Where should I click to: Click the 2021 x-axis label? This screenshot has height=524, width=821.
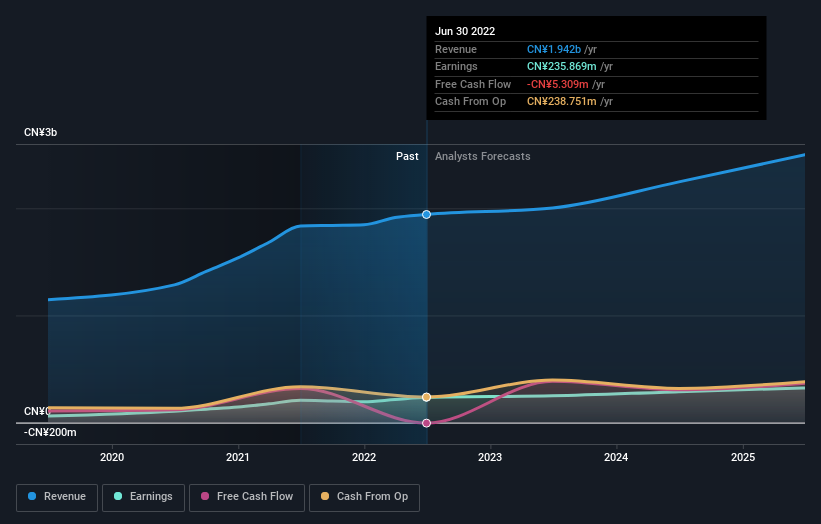point(238,458)
